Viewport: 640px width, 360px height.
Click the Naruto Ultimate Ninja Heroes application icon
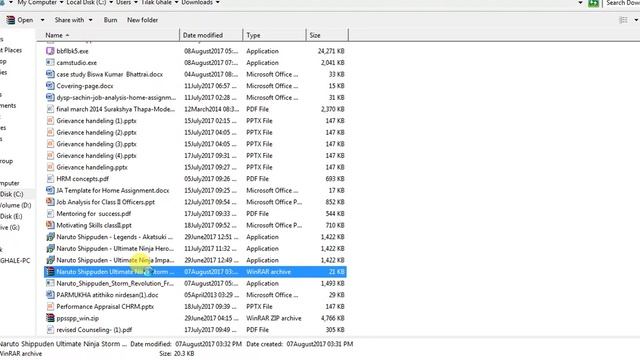click(50, 249)
